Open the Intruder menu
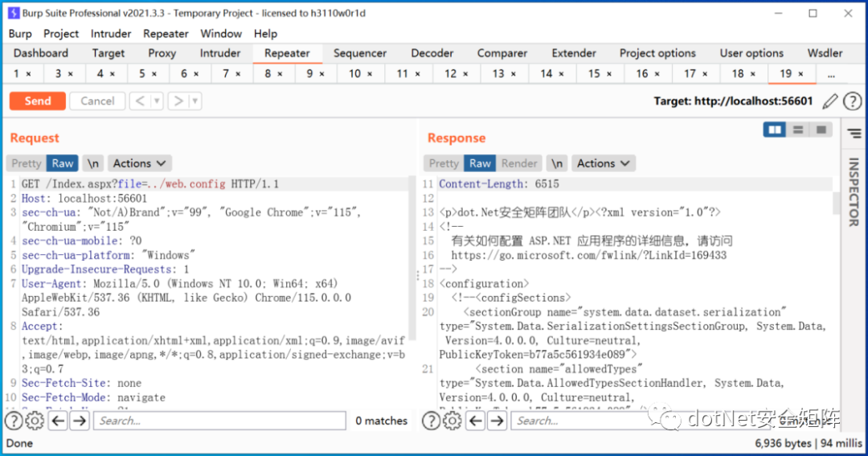The image size is (868, 456). point(111,34)
